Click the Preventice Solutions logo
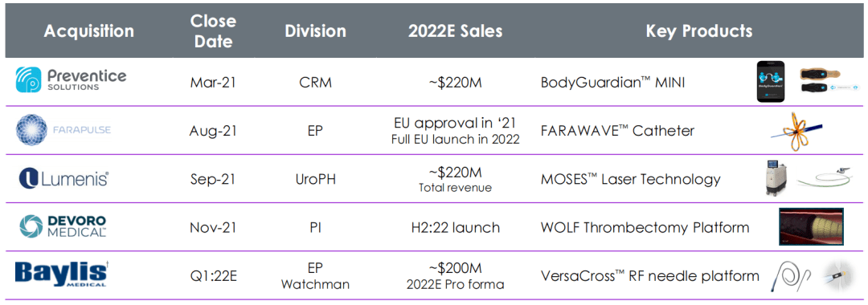The width and height of the screenshot is (868, 305). 70,79
